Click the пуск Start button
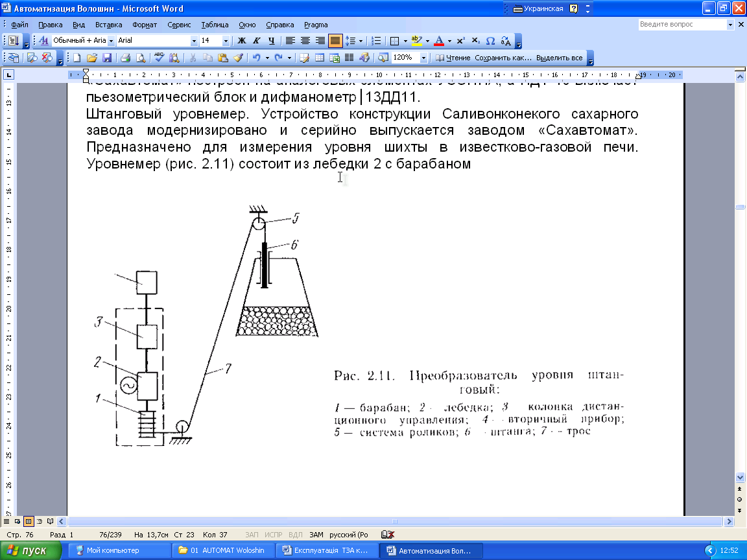This screenshot has width=747, height=560. pyautogui.click(x=31, y=550)
